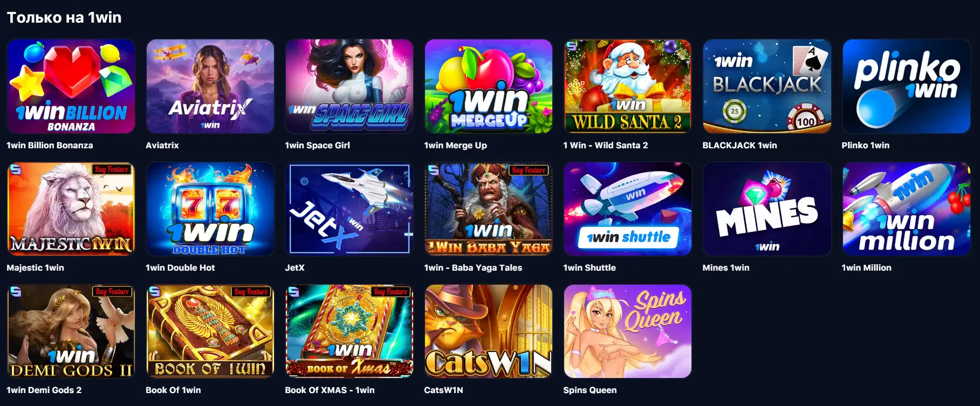Open the CatsW1N cat game thumbnail
The width and height of the screenshot is (980, 406).
(488, 331)
